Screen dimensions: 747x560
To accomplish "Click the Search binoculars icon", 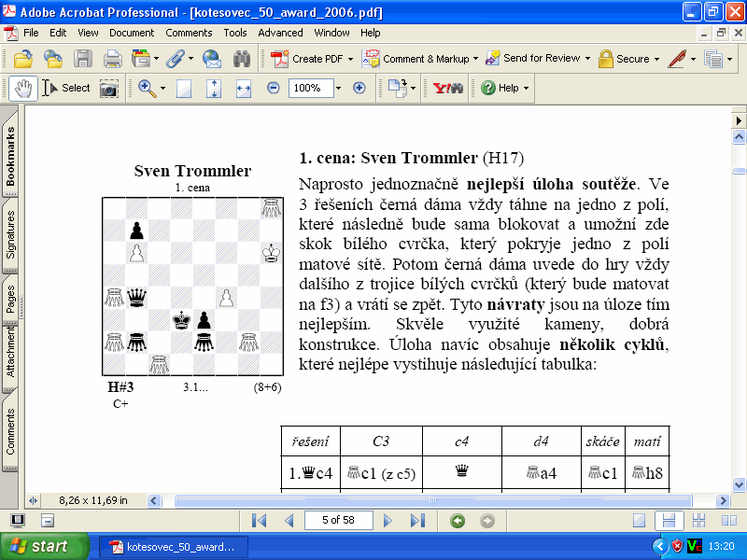I will click(242, 59).
